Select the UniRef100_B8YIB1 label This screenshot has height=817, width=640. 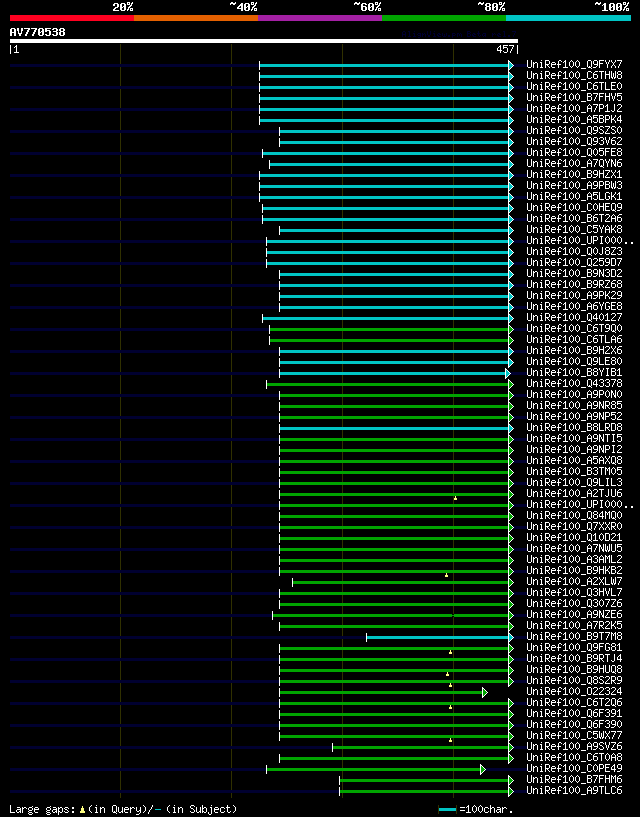click(574, 373)
